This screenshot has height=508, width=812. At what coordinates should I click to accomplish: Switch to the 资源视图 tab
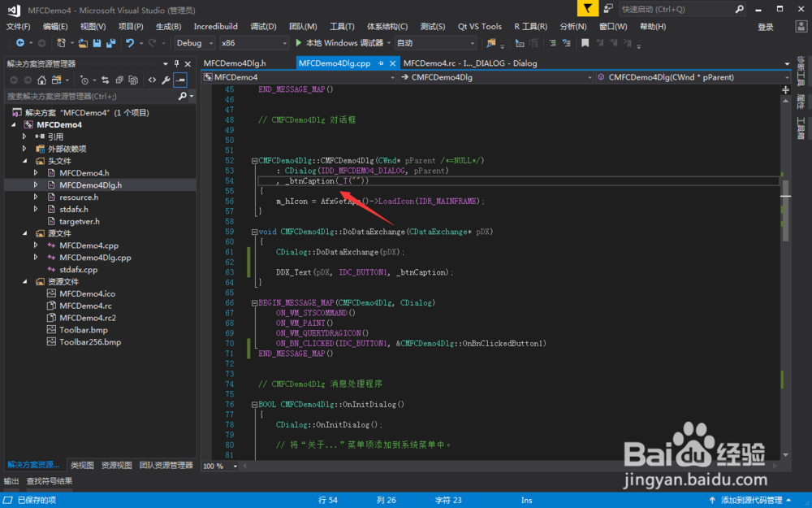116,465
